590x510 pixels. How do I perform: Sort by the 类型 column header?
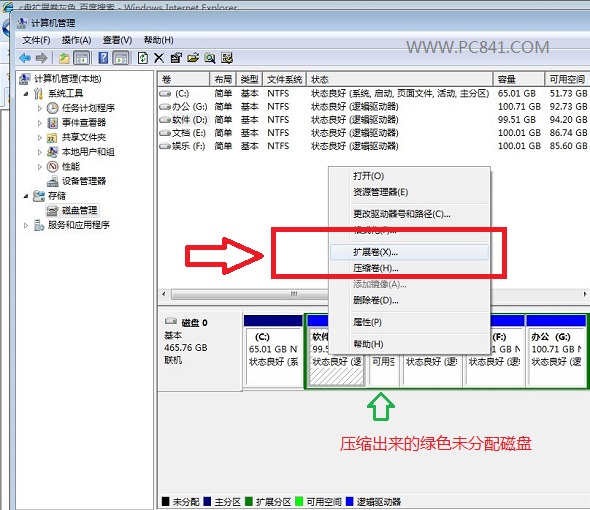249,79
